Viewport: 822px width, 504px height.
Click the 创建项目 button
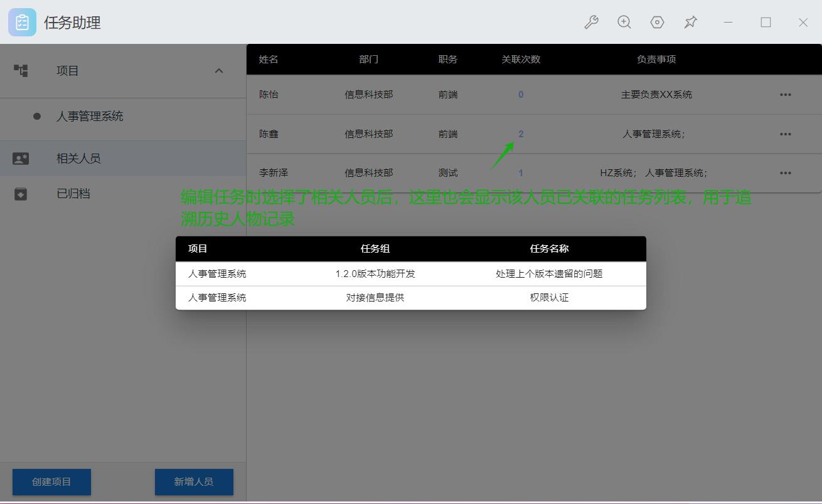click(x=51, y=481)
